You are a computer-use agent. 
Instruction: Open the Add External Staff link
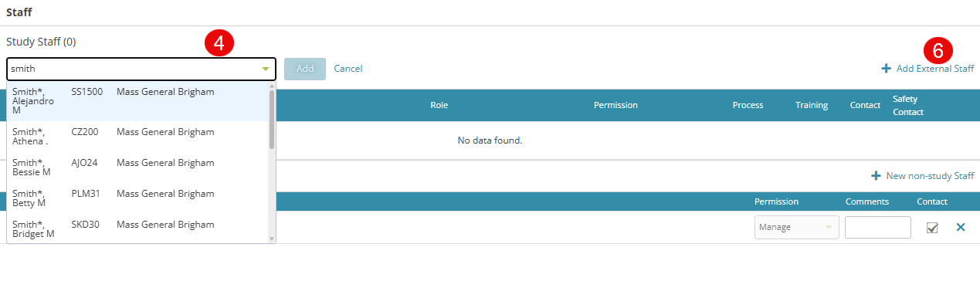(935, 69)
